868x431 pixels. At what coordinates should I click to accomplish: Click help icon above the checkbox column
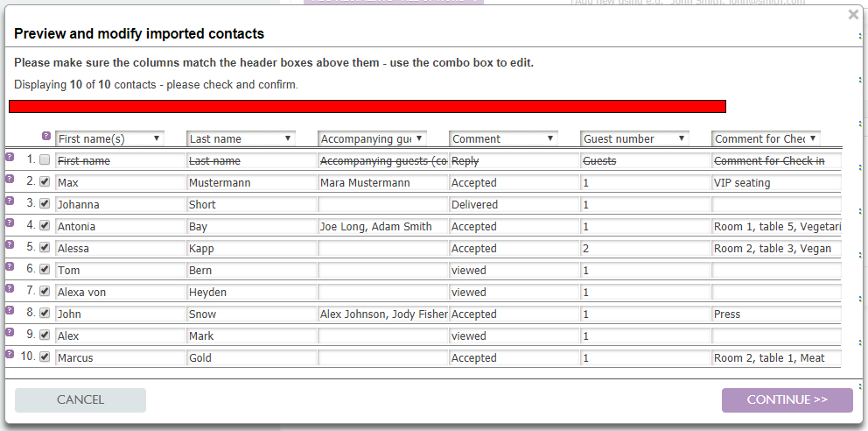(46, 136)
